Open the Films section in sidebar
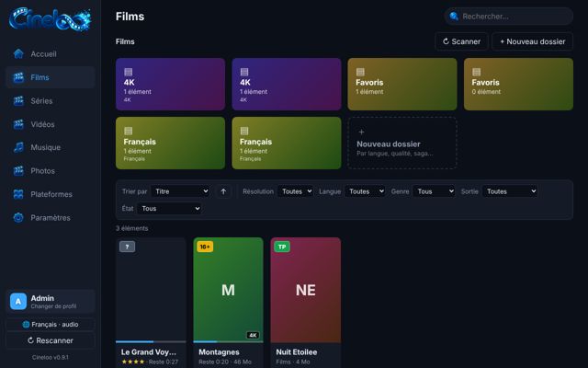 (51, 77)
